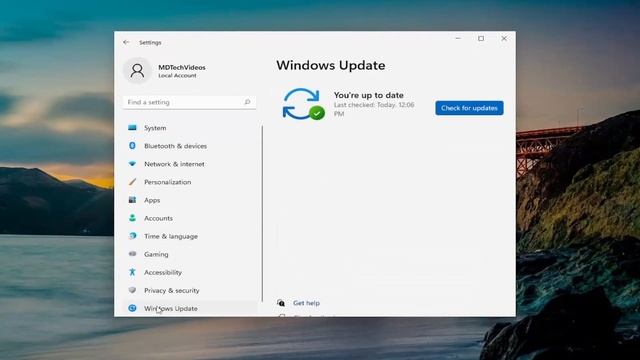Click the Network wifi icon

[x=132, y=164]
